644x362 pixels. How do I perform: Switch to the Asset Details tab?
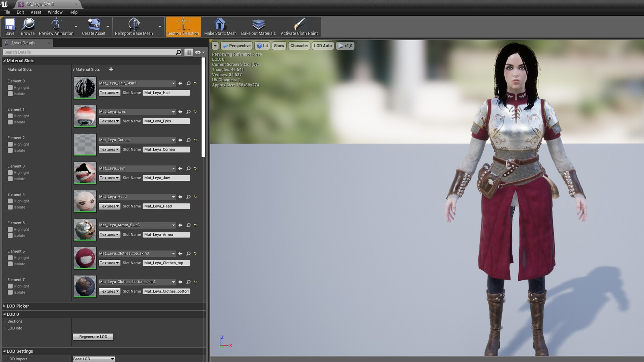click(x=23, y=43)
